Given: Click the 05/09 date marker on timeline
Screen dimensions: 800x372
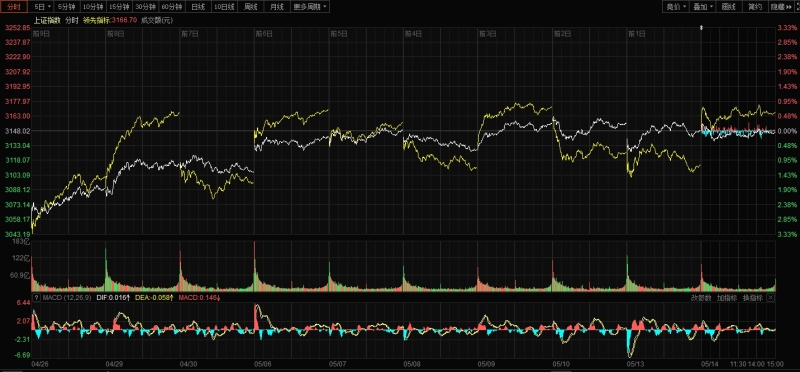Looking at the screenshot, I should pos(486,364).
